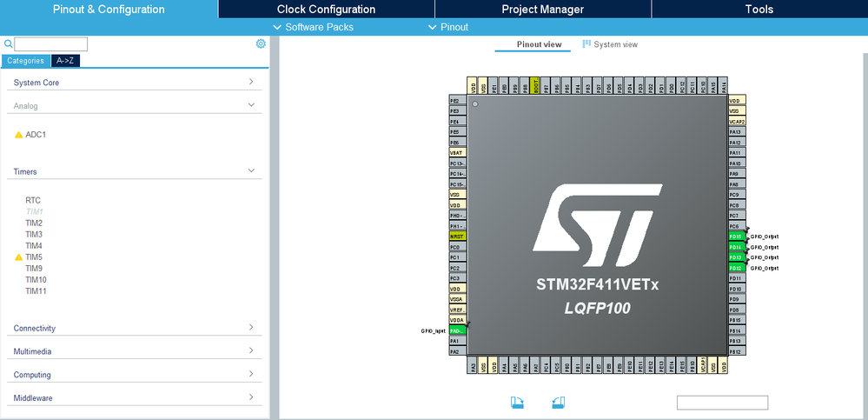Expand the Multimedia category
Viewport: 868px width, 420px height.
(135, 351)
